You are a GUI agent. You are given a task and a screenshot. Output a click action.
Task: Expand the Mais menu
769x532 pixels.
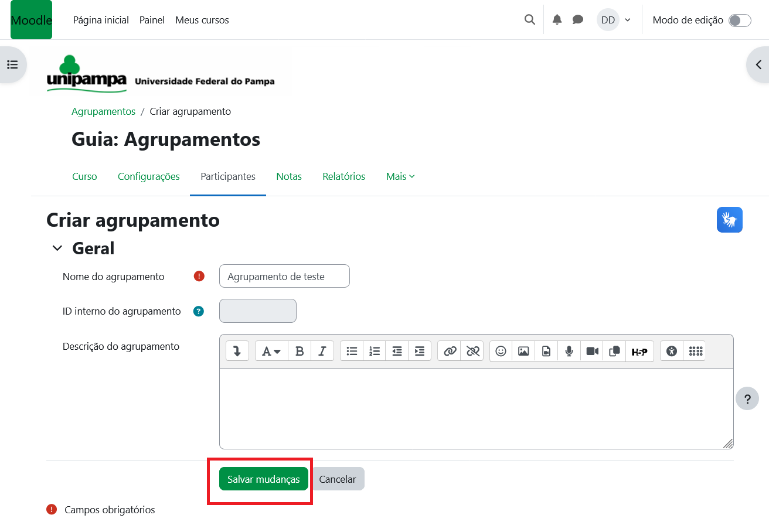pyautogui.click(x=400, y=176)
